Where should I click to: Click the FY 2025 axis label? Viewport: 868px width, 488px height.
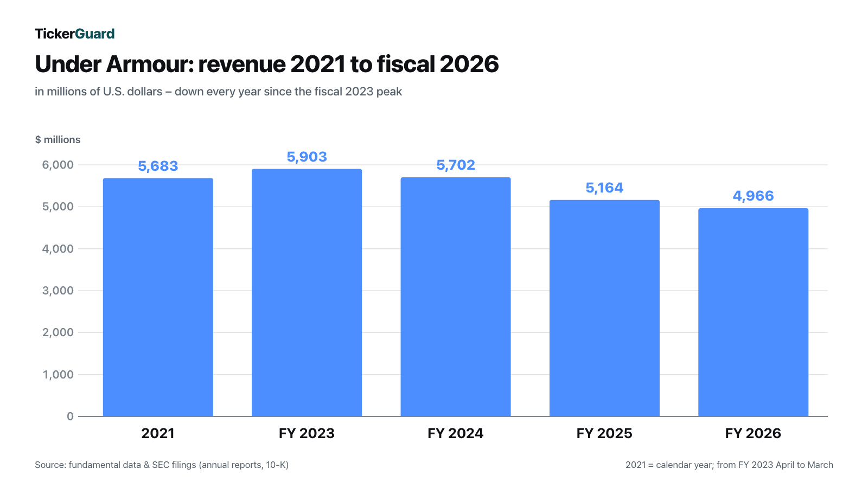point(604,433)
